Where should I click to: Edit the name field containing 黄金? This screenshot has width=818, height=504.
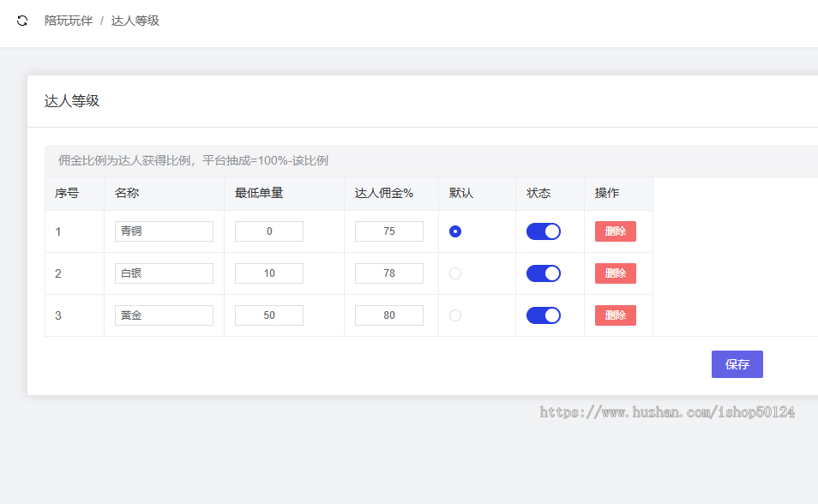point(164,315)
